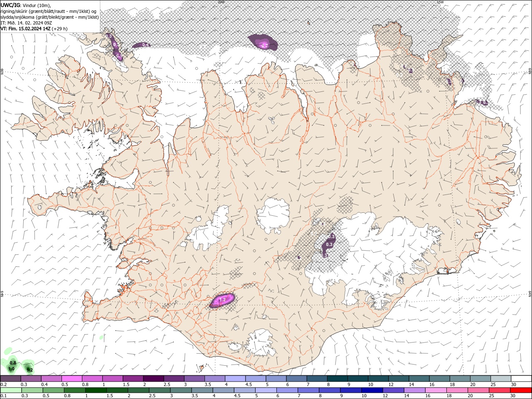Pick the 10–12 deep blue swatch, bottom legend
Screen dimensions: 532x399
coord(372,390)
